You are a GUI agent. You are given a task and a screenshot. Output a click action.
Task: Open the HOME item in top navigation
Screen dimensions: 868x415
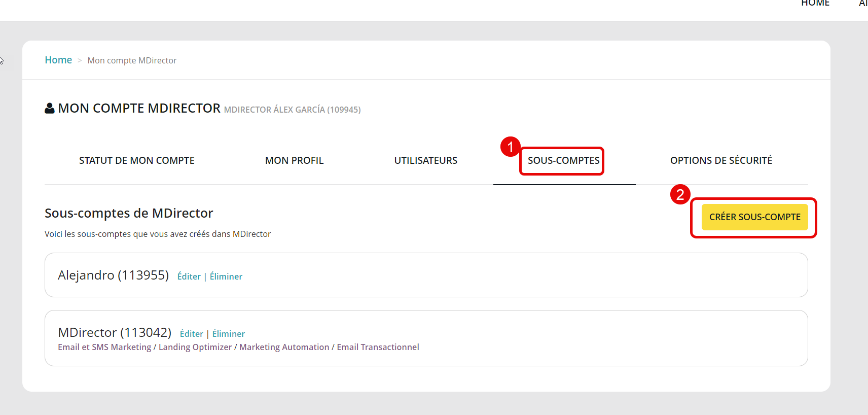click(x=815, y=4)
